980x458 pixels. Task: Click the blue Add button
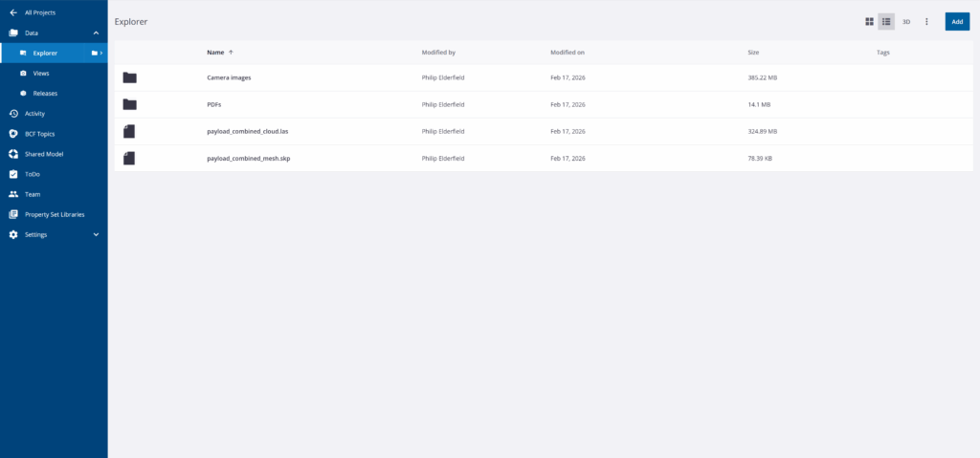(x=957, y=21)
